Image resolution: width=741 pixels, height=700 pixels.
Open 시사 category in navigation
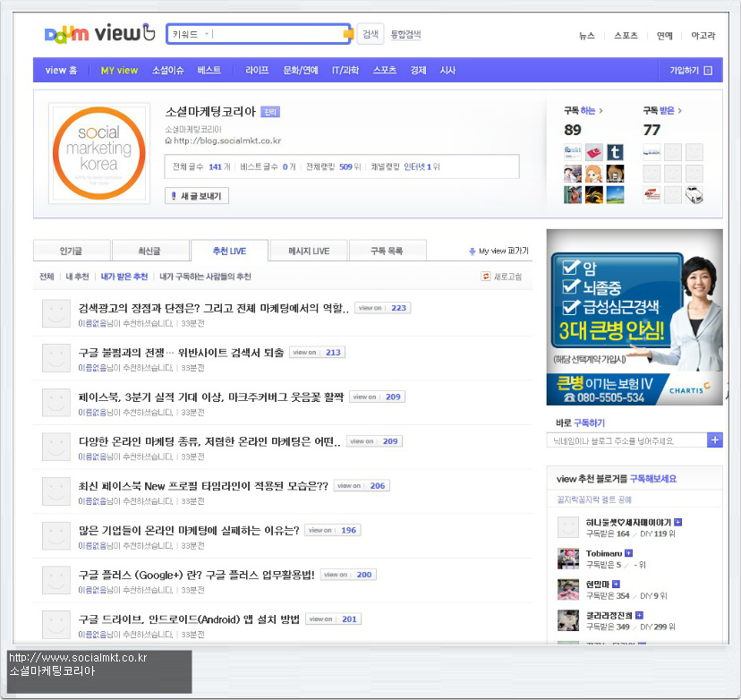coord(447,71)
